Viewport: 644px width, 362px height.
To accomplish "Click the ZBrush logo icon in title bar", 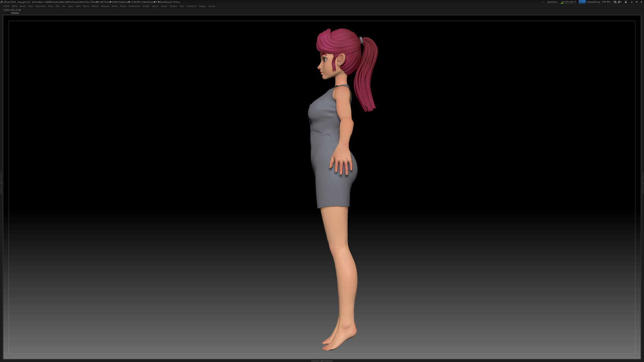I will tap(2, 2).
